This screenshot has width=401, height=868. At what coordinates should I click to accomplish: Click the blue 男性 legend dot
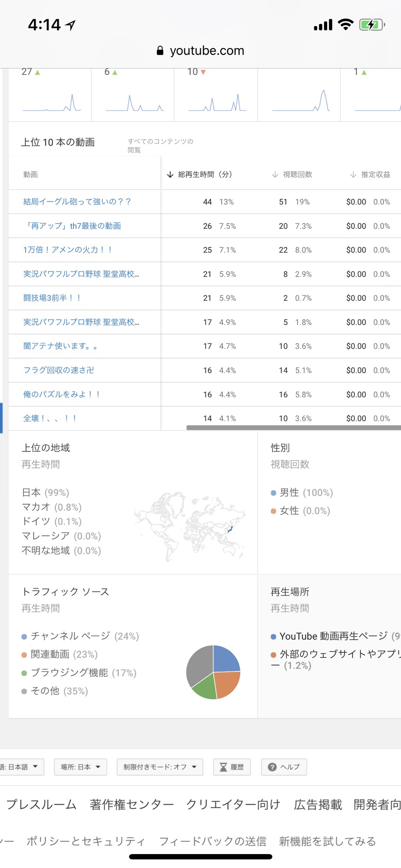point(273,493)
